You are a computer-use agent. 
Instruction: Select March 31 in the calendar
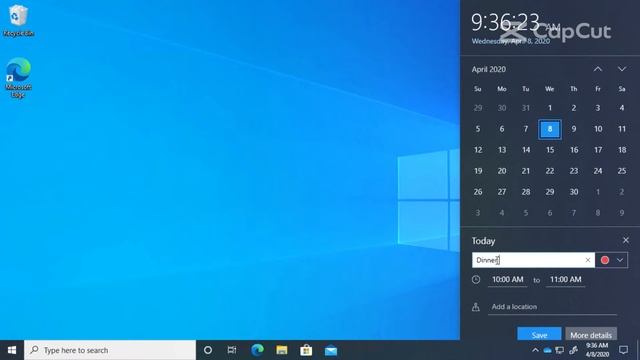(526, 108)
